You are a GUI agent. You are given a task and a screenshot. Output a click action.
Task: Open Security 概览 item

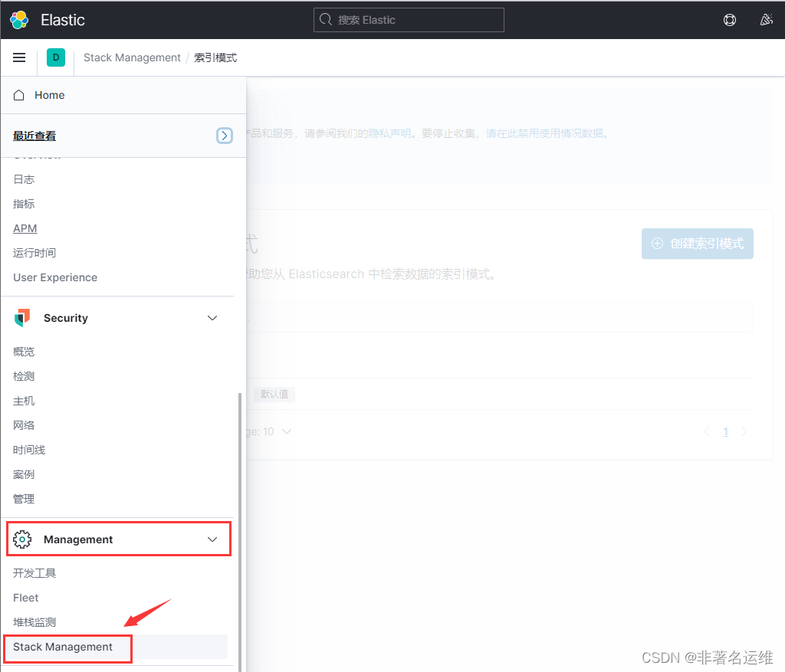(x=24, y=352)
